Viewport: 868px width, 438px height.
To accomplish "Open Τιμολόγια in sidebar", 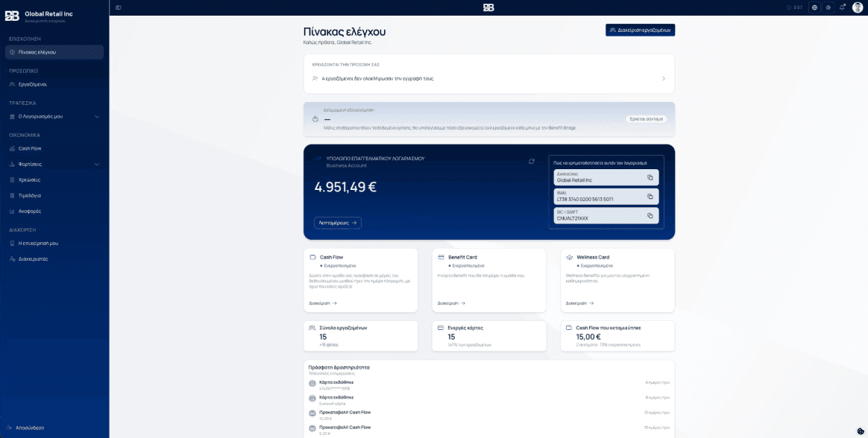I will click(x=54, y=195).
